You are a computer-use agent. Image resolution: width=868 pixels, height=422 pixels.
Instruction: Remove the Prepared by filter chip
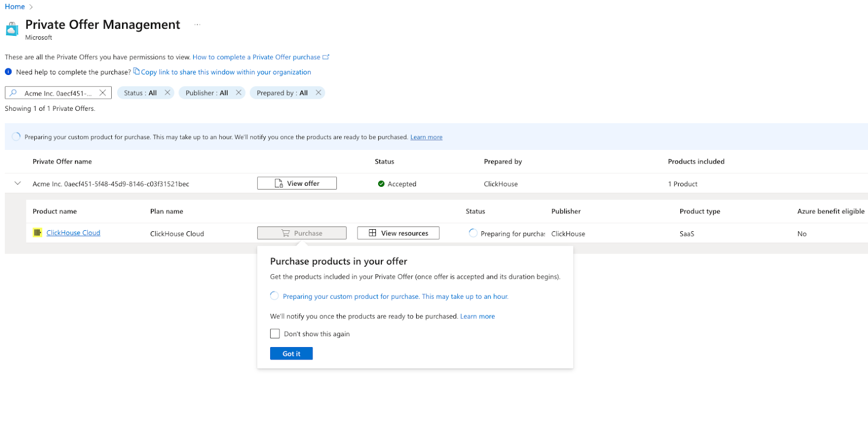tap(318, 93)
